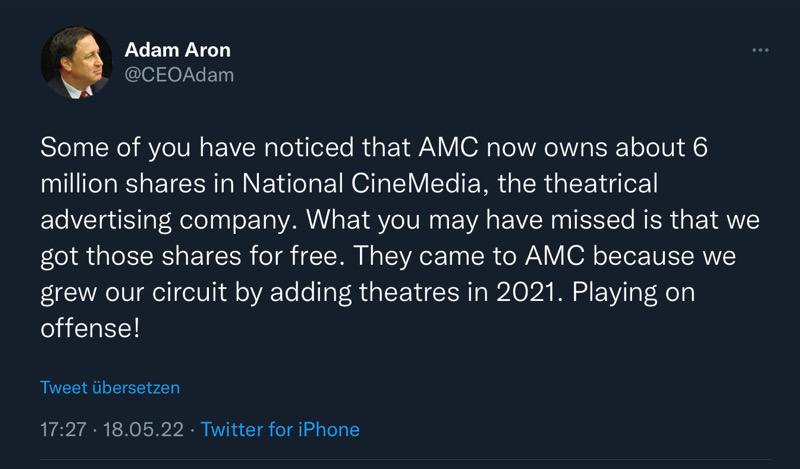This screenshot has height=469, width=800.
Task: Click the word 'offense!' ending the tweet
Action: (x=88, y=329)
